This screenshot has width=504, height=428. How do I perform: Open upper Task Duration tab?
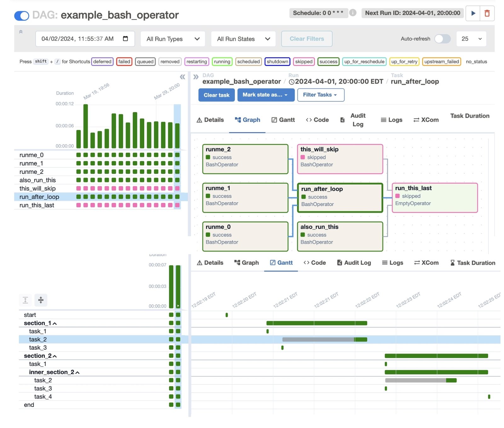point(470,116)
